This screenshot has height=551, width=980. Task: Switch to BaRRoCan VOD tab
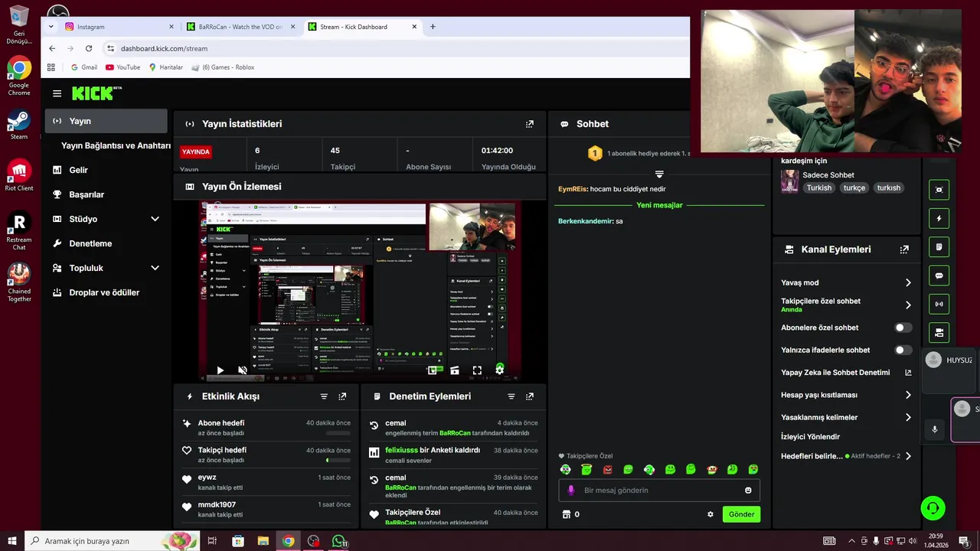[x=240, y=27]
